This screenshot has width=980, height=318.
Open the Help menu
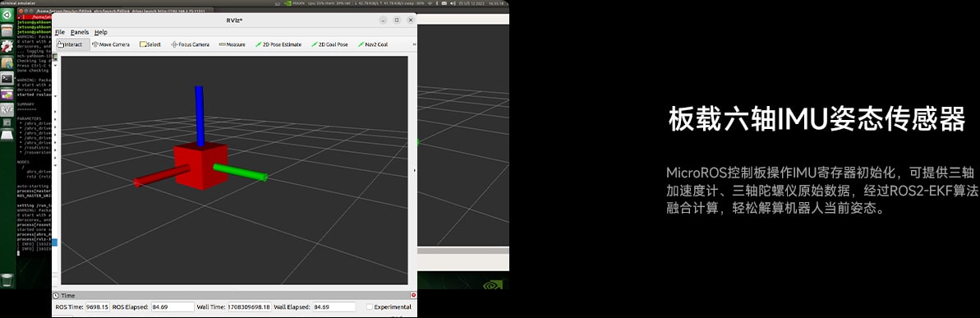[x=100, y=32]
